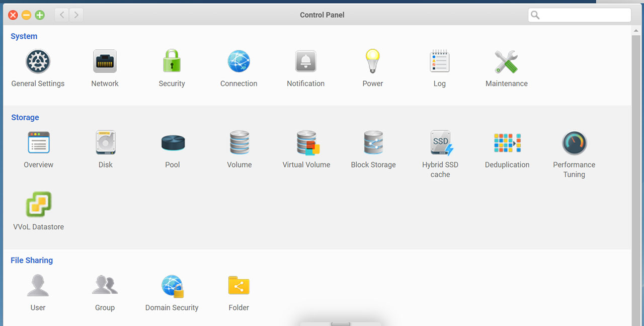Click the forward navigation arrow
644x326 pixels.
[76, 15]
